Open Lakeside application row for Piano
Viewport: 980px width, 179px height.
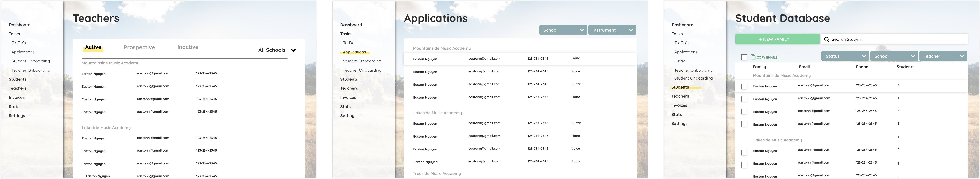pos(520,136)
